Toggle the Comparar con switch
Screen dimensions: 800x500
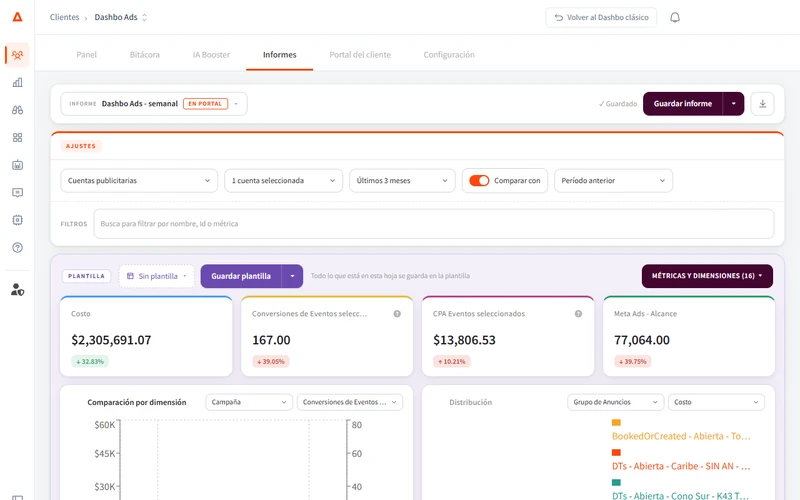tap(479, 181)
